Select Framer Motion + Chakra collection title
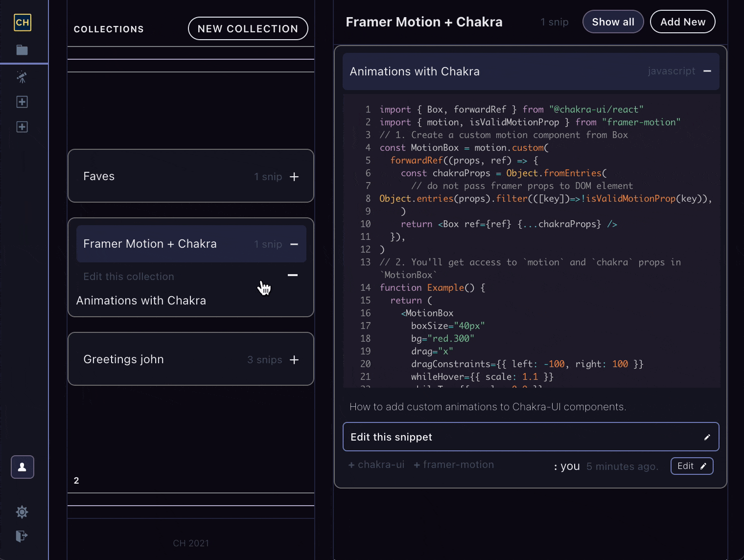This screenshot has width=744, height=560. 150,244
